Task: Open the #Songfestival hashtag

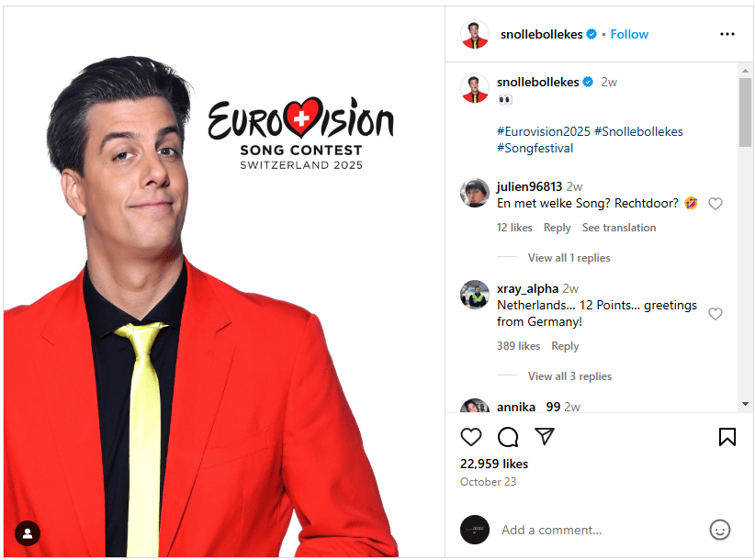Action: [x=535, y=148]
